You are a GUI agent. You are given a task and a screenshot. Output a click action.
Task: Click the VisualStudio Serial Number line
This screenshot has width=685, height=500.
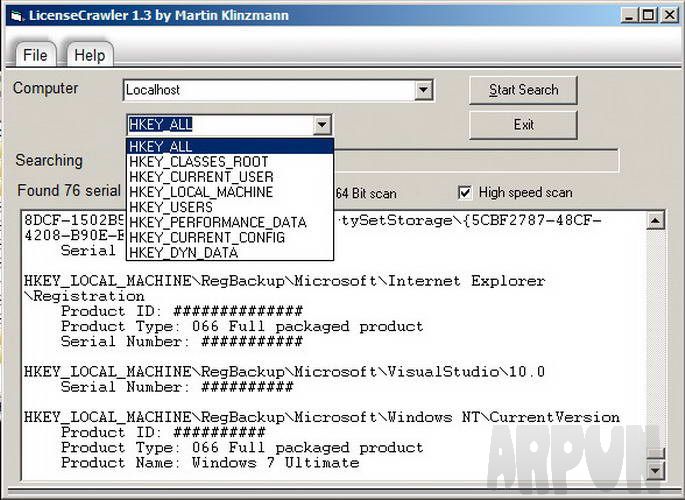click(x=177, y=387)
